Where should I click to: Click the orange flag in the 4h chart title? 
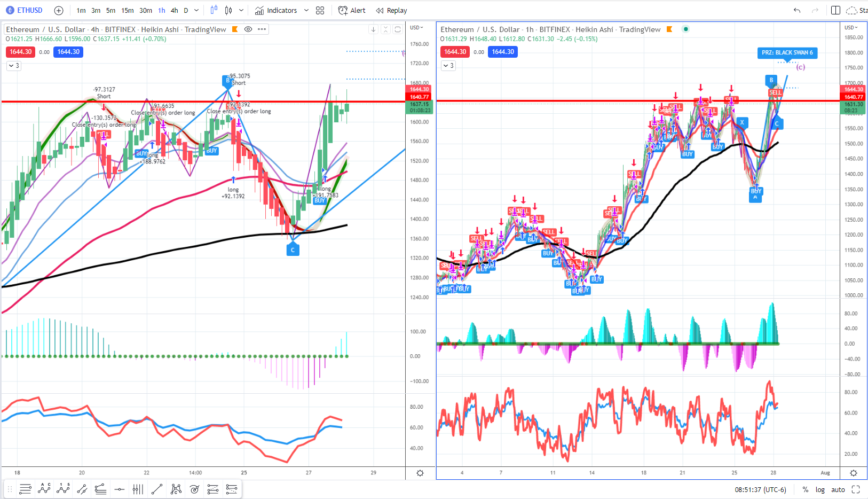coord(234,29)
